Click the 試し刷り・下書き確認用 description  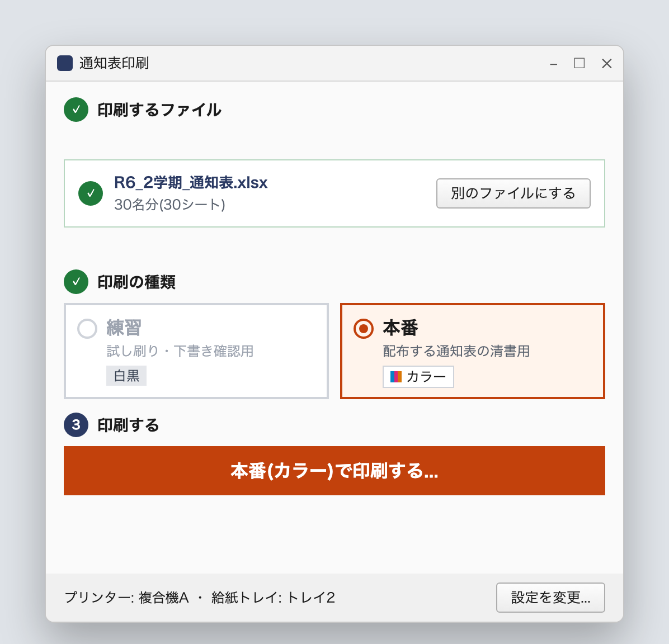[180, 352]
